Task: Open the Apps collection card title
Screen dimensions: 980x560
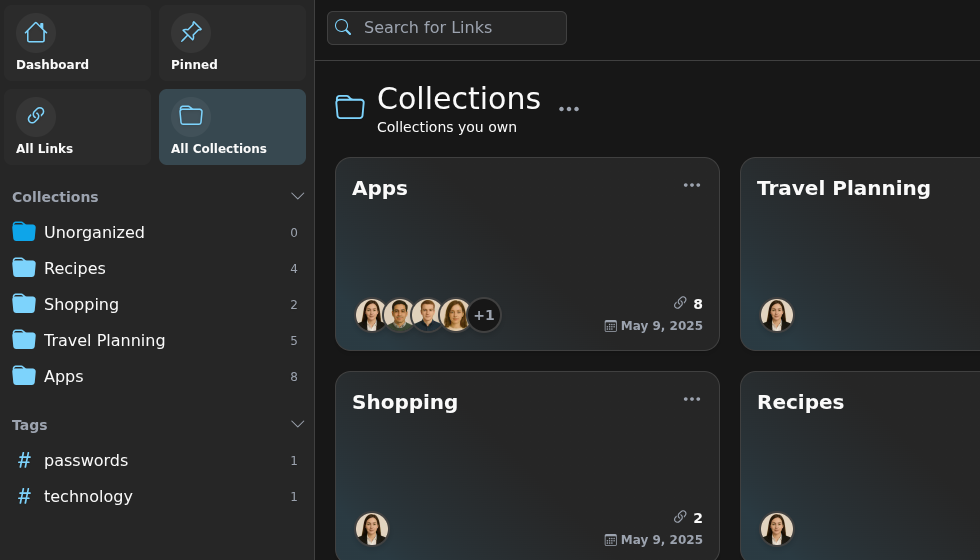Action: (379, 188)
